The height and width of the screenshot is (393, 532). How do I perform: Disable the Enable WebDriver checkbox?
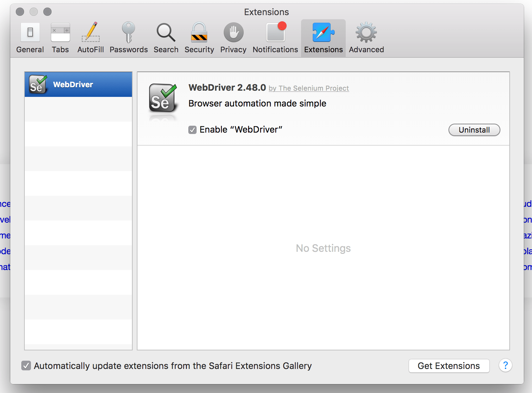[x=192, y=130]
